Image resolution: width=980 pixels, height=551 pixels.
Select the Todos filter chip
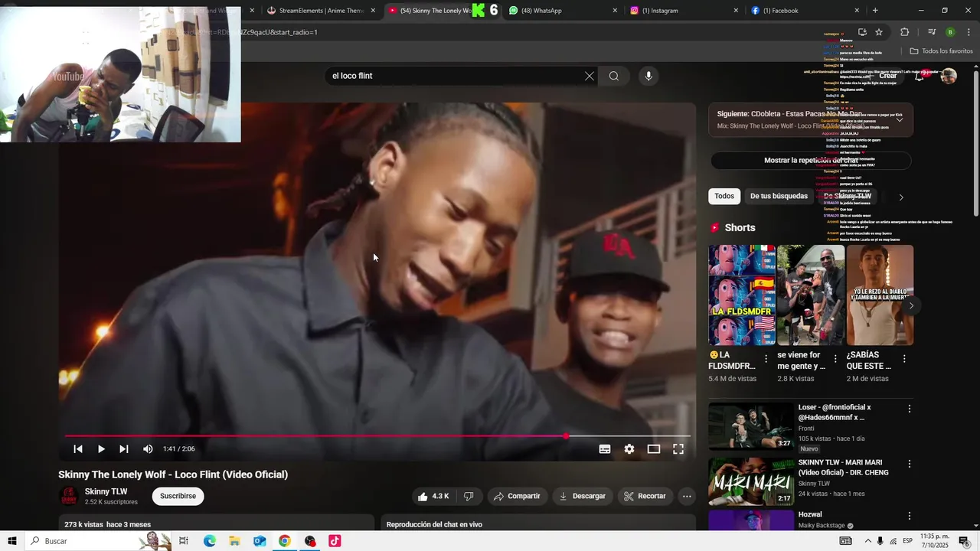pos(724,196)
